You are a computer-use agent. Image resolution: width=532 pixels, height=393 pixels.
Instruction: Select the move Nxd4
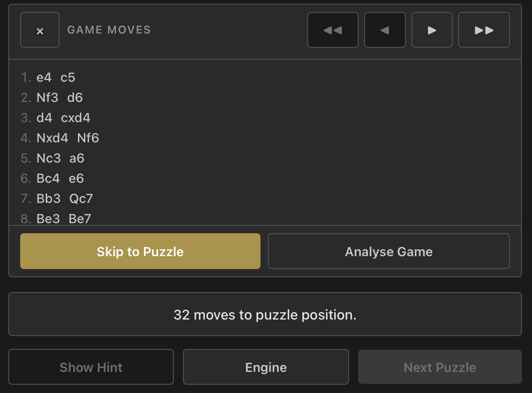pos(52,138)
